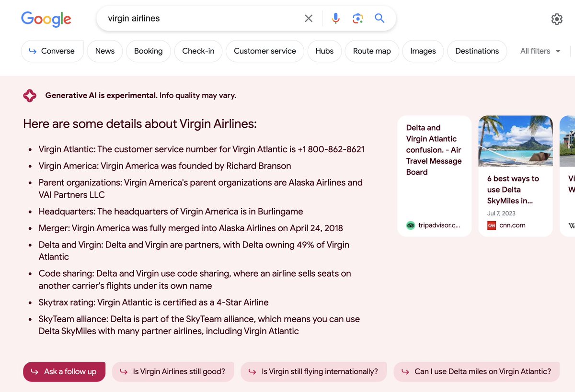Select the Booking filter chip

(149, 51)
